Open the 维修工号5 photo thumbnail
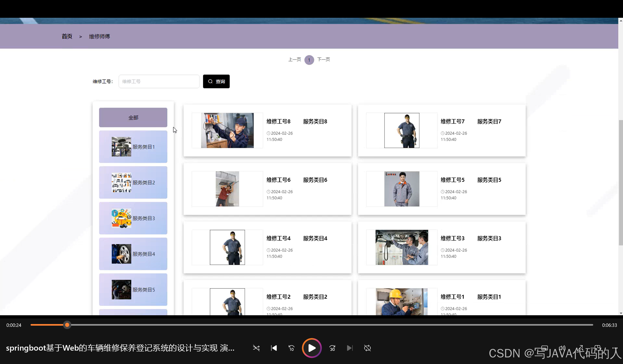Screen dimensions: 623x364 pos(402,189)
